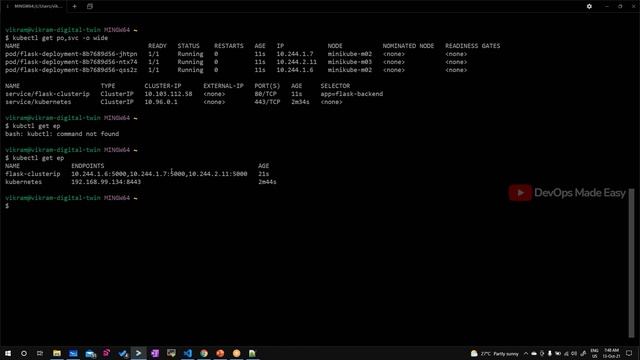Open Google Chrome from the taskbar

[204, 353]
